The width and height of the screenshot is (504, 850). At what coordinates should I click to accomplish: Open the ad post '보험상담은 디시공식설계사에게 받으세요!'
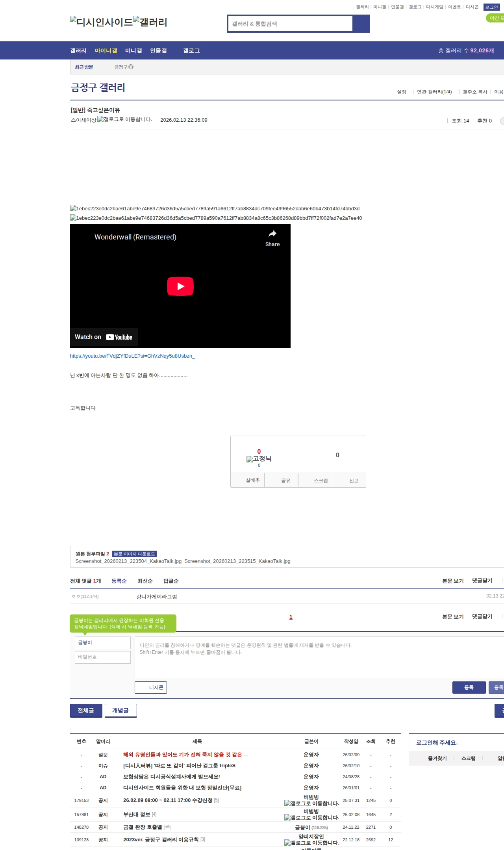pos(172,777)
